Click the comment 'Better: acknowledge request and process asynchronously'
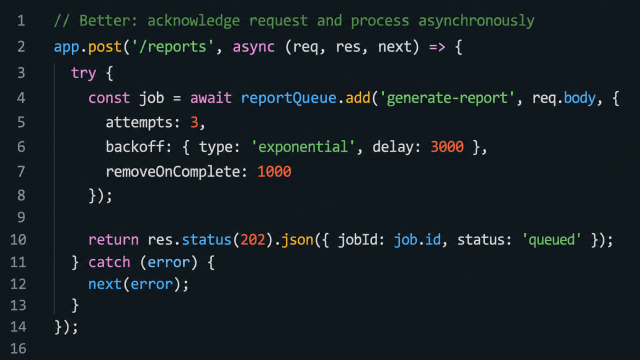Image resolution: width=640 pixels, height=360 pixels. (294, 21)
